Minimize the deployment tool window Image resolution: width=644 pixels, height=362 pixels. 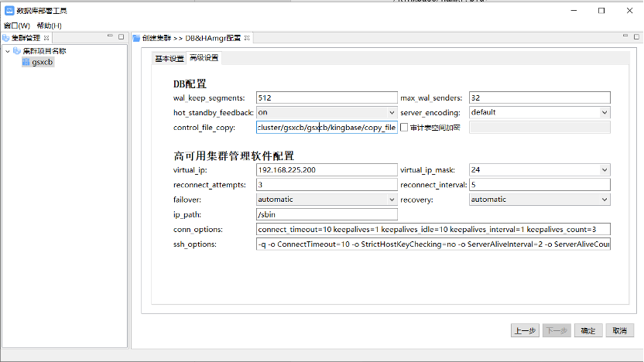click(574, 11)
